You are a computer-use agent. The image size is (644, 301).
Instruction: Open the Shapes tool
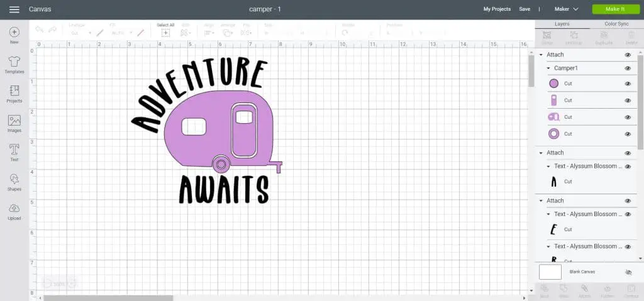tap(14, 179)
